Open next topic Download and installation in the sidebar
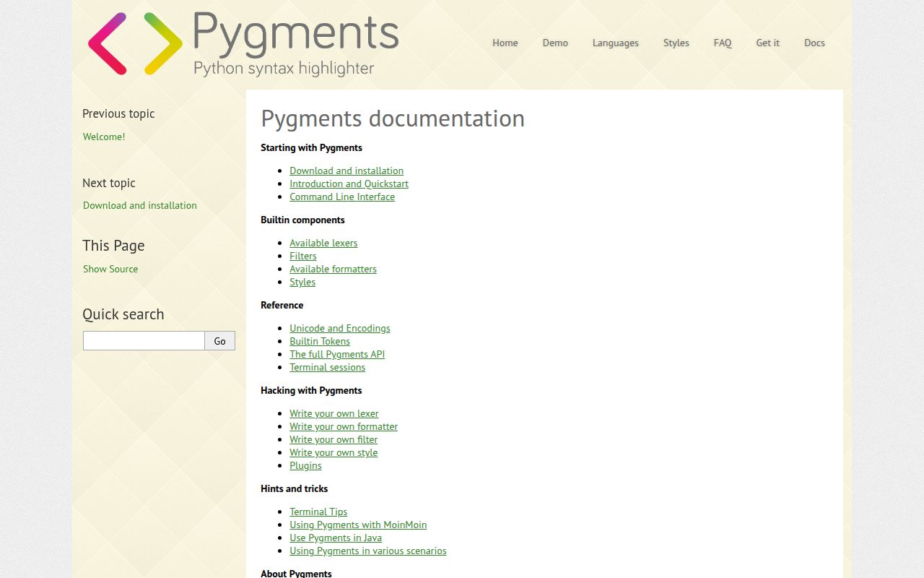This screenshot has height=578, width=924. (x=140, y=205)
